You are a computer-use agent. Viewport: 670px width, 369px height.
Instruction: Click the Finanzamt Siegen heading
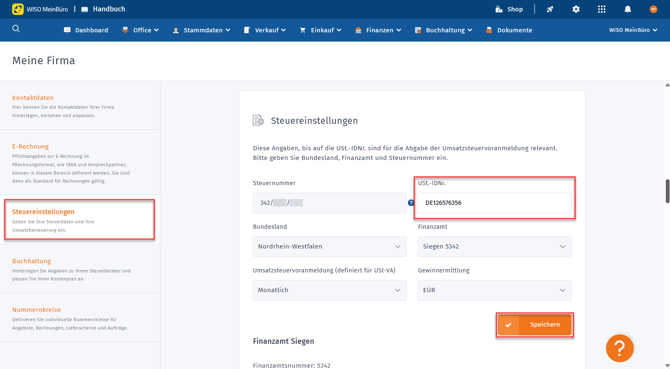(x=283, y=341)
